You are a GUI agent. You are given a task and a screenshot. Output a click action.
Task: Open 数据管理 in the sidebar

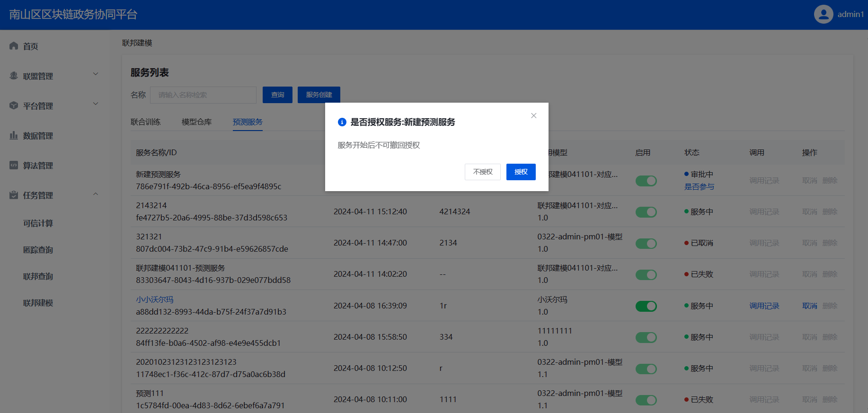pos(38,136)
